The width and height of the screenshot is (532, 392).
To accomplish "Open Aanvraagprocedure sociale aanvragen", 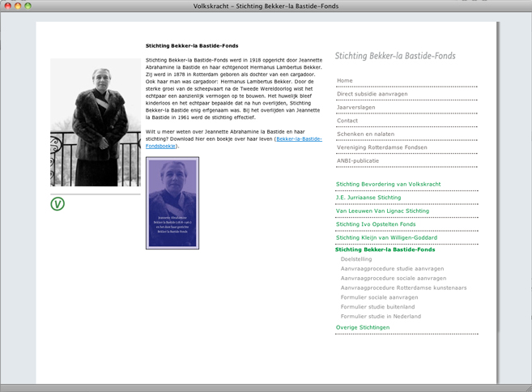I will 394,278.
